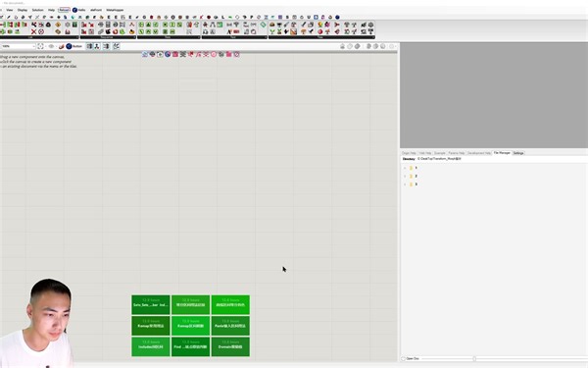Viewport: 588px width, 368px height.
Task: Toggle the Open Doc checkbox
Action: click(404, 358)
